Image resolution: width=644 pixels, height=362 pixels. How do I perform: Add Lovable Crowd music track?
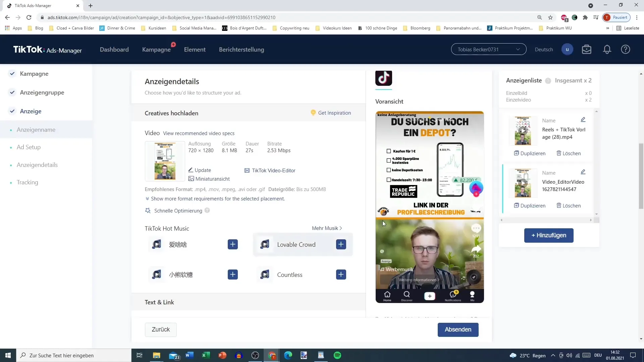pyautogui.click(x=341, y=244)
